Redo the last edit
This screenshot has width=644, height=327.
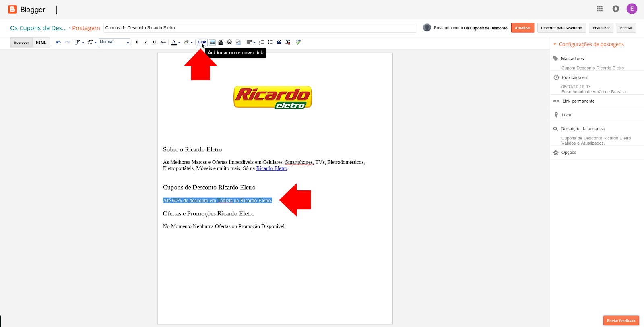[x=67, y=42]
